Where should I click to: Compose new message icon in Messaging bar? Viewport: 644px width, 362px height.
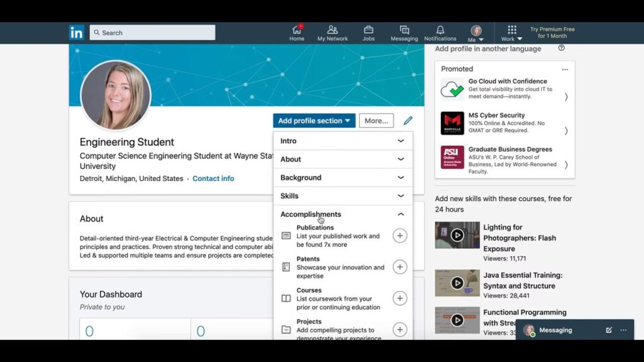click(x=609, y=330)
